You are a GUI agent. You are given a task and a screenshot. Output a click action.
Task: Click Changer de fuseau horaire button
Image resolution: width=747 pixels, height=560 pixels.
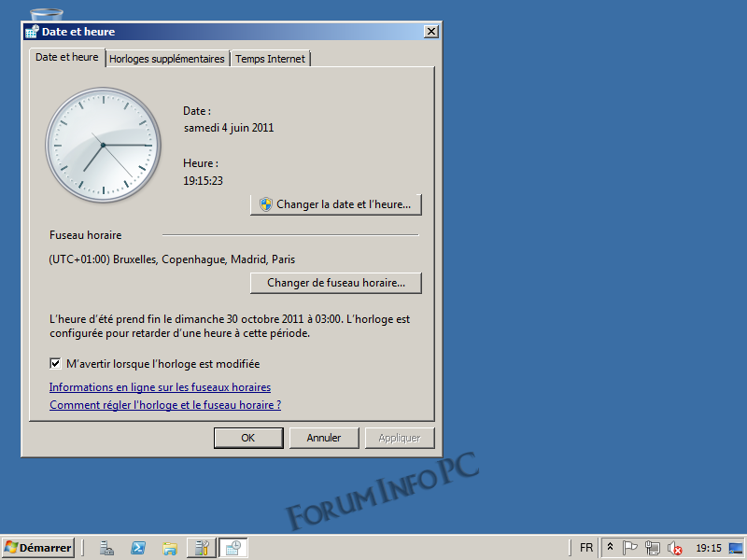click(x=336, y=283)
